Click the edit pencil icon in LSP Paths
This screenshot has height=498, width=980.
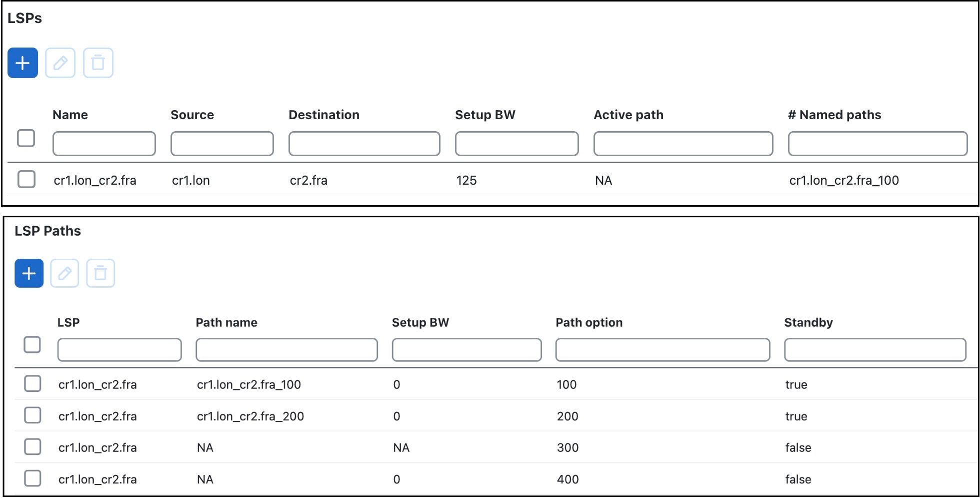pyautogui.click(x=65, y=273)
